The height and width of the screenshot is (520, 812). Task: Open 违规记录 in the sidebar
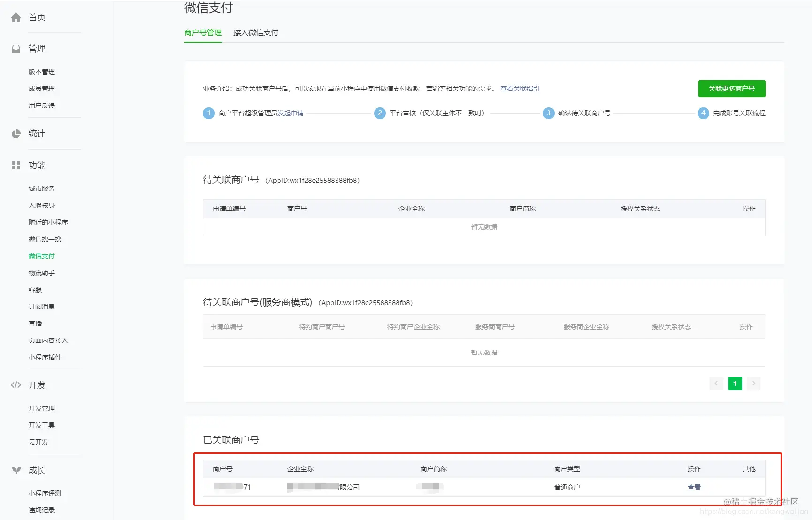tap(42, 510)
